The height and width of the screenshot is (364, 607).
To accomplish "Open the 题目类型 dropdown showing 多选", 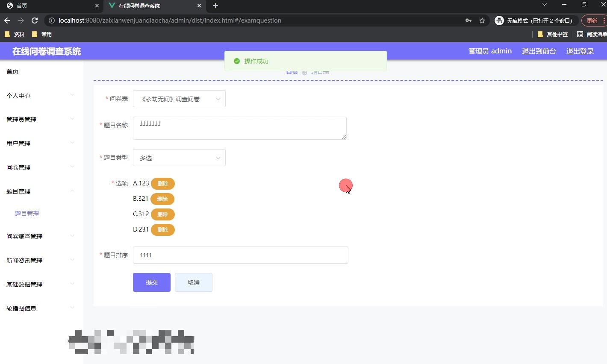I will [179, 158].
